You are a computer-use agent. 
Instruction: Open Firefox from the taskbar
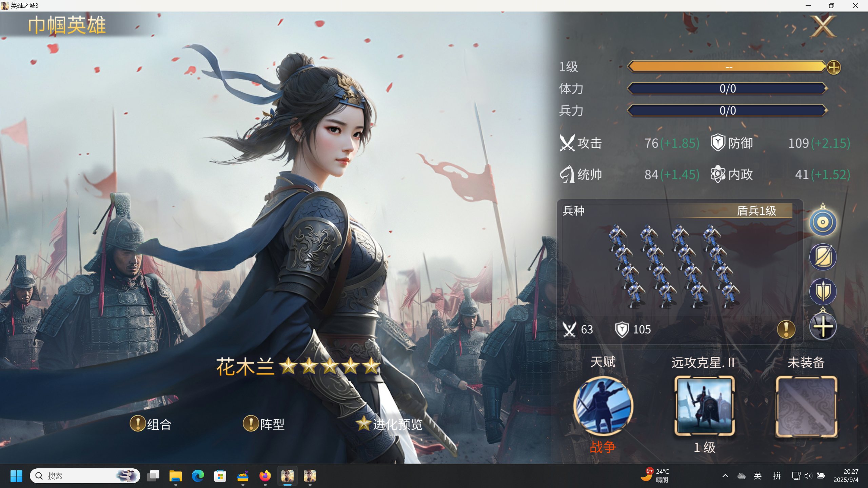pos(265,476)
